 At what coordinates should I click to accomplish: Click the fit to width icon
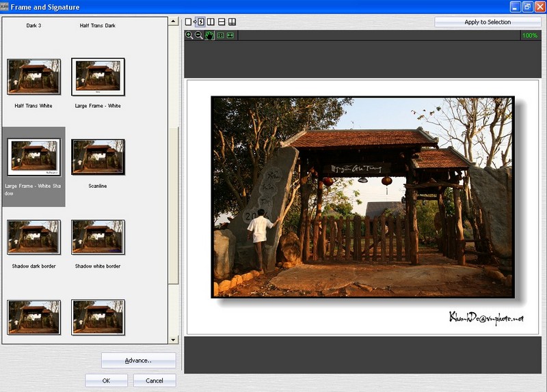pos(230,35)
